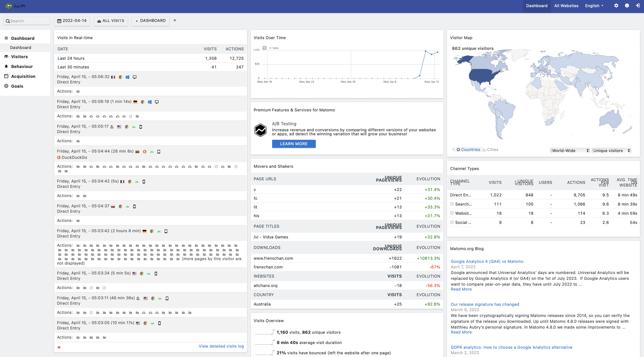Click the Visits chart metrics picker icon
This screenshot has height=357, width=644.
pos(265,48)
